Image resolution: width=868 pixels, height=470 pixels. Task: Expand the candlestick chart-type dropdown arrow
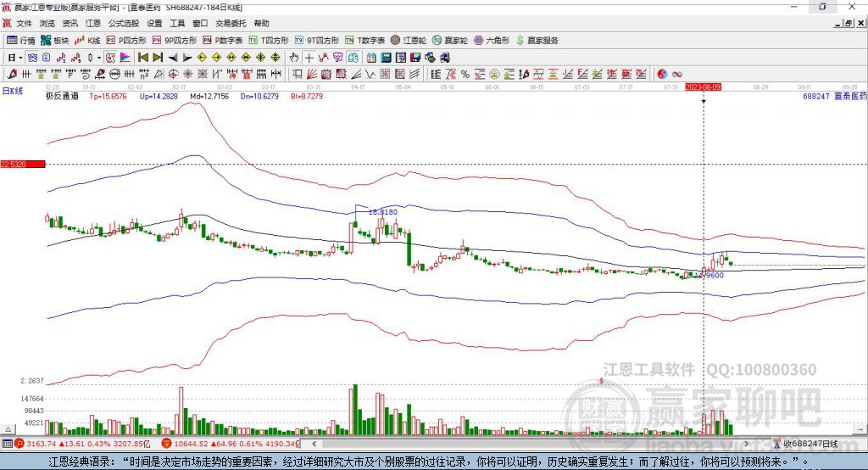(99, 58)
